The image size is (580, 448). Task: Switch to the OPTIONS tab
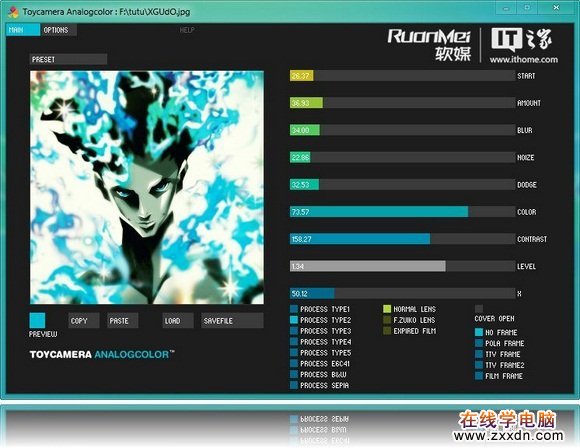point(58,30)
